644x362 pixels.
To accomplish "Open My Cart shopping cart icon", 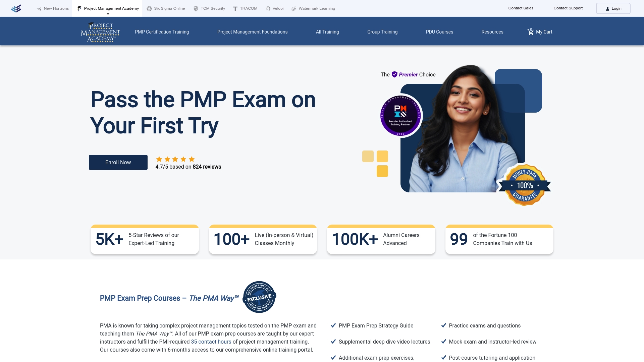I will click(531, 32).
